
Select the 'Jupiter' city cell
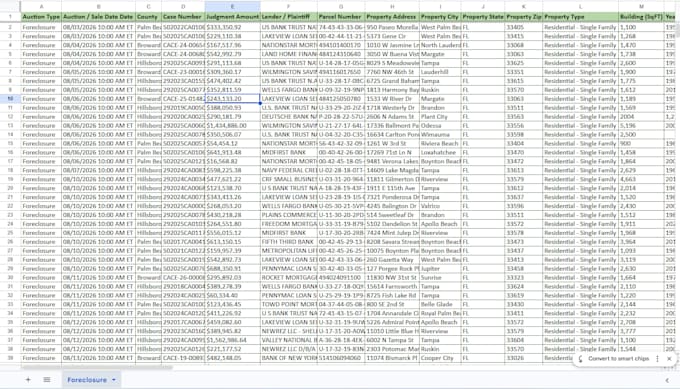(x=440, y=268)
